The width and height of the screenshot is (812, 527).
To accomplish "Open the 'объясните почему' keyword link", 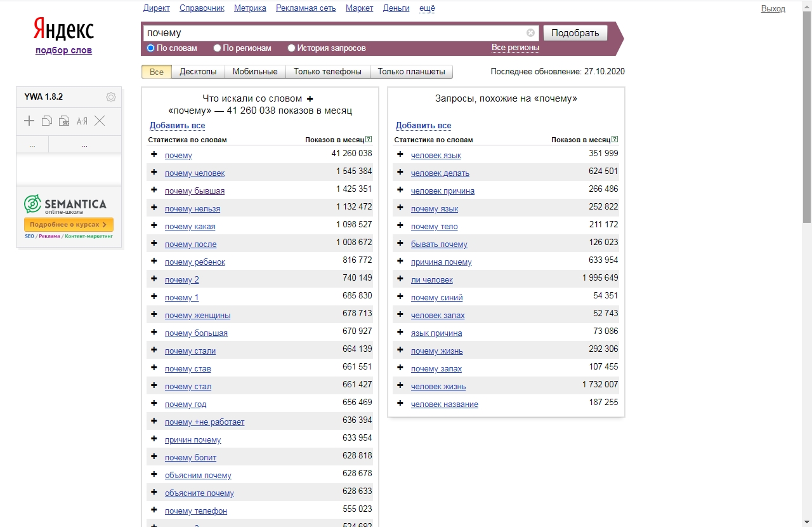I will tap(199, 493).
